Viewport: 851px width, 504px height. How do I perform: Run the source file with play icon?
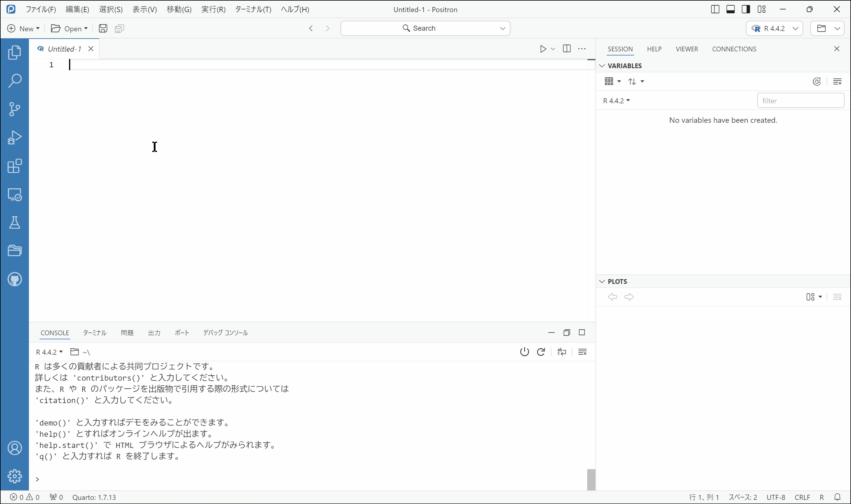click(543, 49)
